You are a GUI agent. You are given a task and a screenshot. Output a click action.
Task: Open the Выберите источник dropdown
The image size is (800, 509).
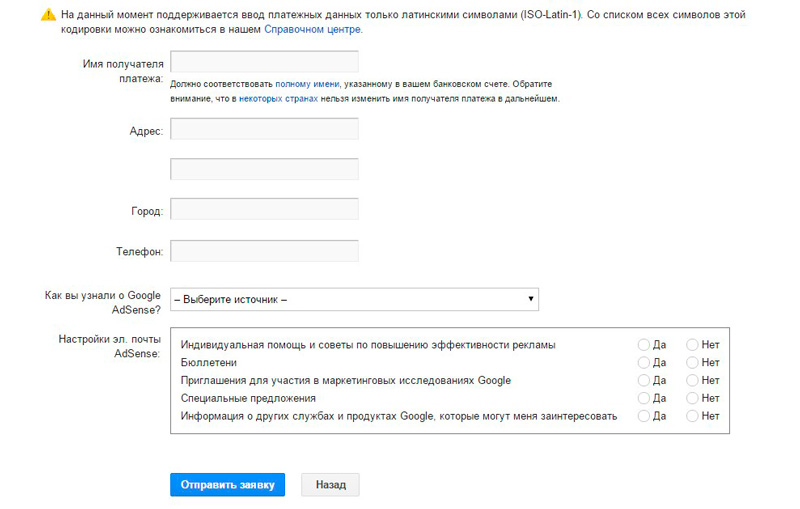coord(355,299)
